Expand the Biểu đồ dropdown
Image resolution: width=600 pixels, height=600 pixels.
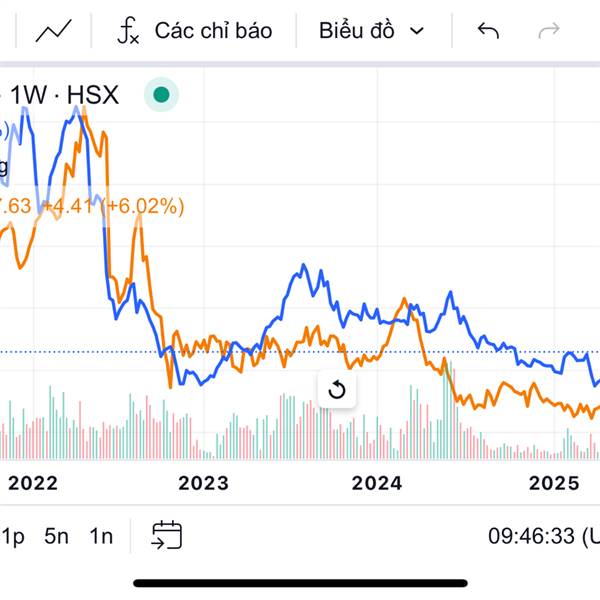tap(372, 31)
